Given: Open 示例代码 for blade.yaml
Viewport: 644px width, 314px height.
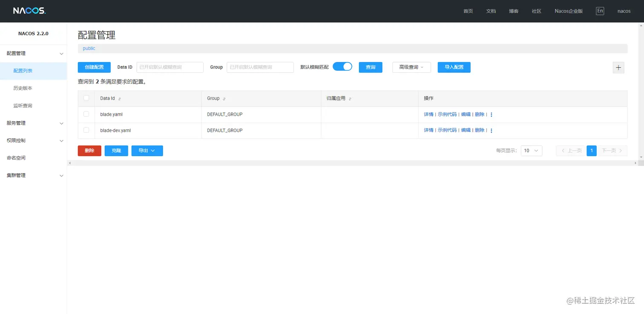Looking at the screenshot, I should (x=447, y=114).
